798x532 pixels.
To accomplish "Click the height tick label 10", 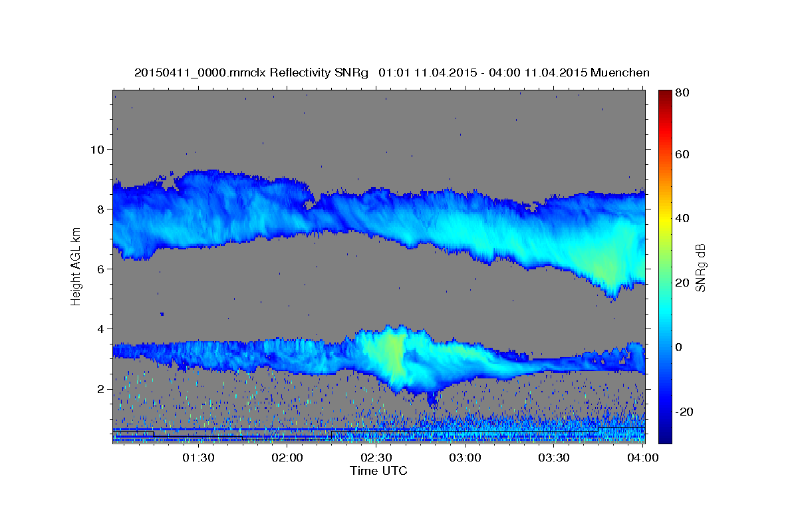I will (x=96, y=149).
